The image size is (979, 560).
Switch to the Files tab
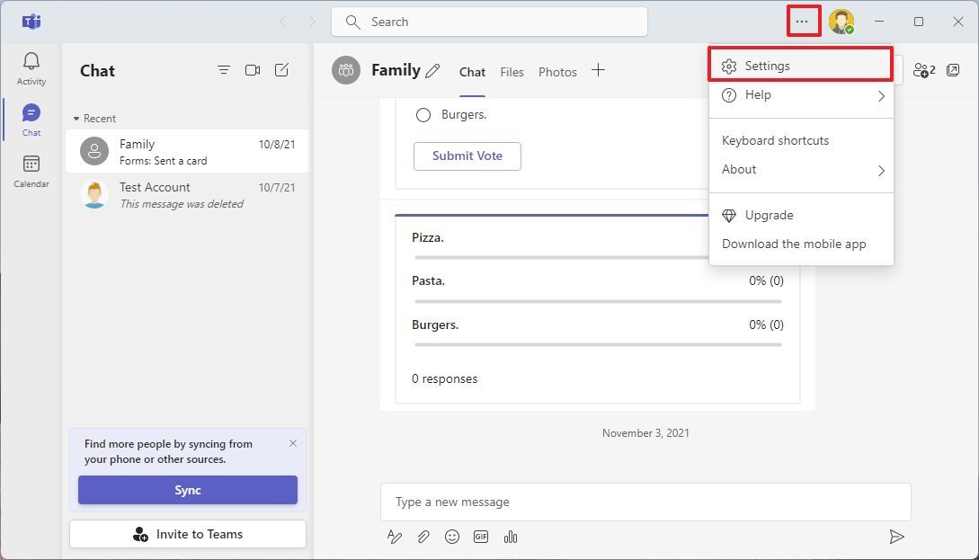(512, 72)
